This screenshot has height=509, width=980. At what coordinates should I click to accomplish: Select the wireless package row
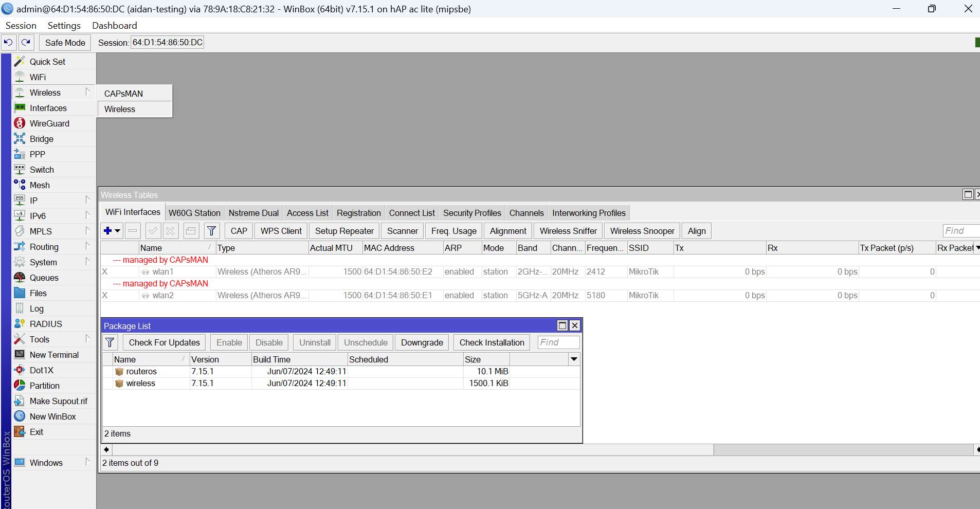click(341, 383)
